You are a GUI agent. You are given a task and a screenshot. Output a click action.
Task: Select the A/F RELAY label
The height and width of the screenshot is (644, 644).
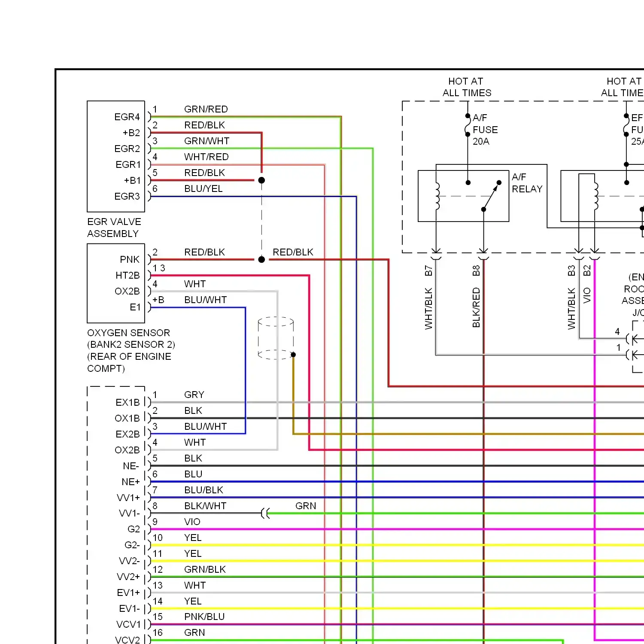pyautogui.click(x=527, y=183)
